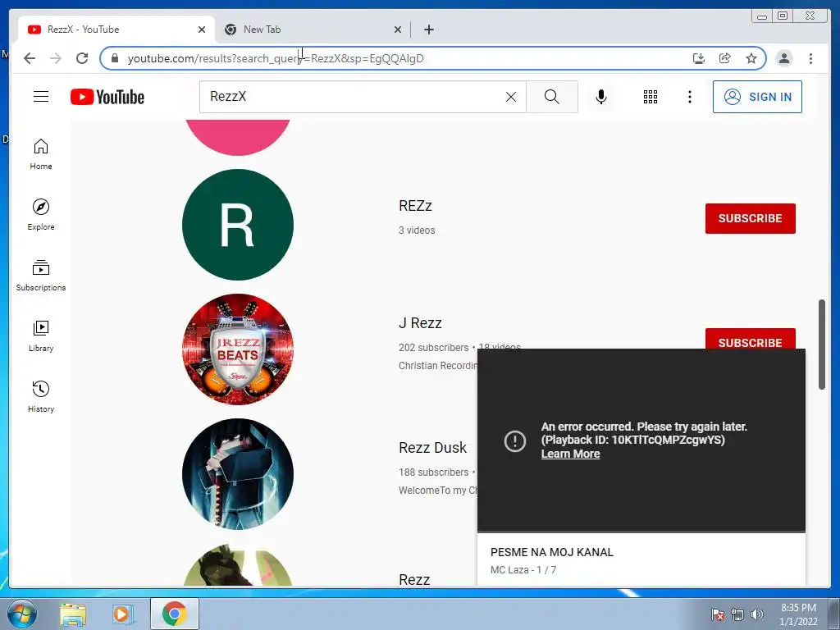Click the SIGN IN button
The width and height of the screenshot is (840, 630).
pyautogui.click(x=757, y=97)
